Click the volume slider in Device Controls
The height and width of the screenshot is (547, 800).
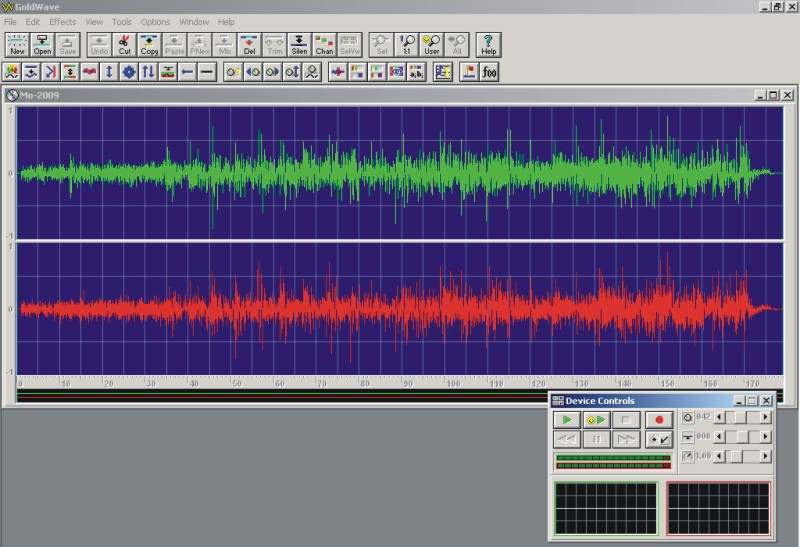pyautogui.click(x=742, y=417)
